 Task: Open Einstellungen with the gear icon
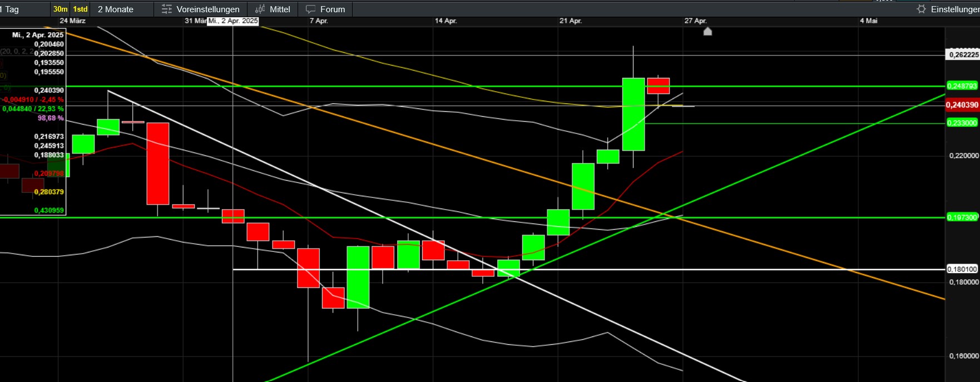coord(921,9)
